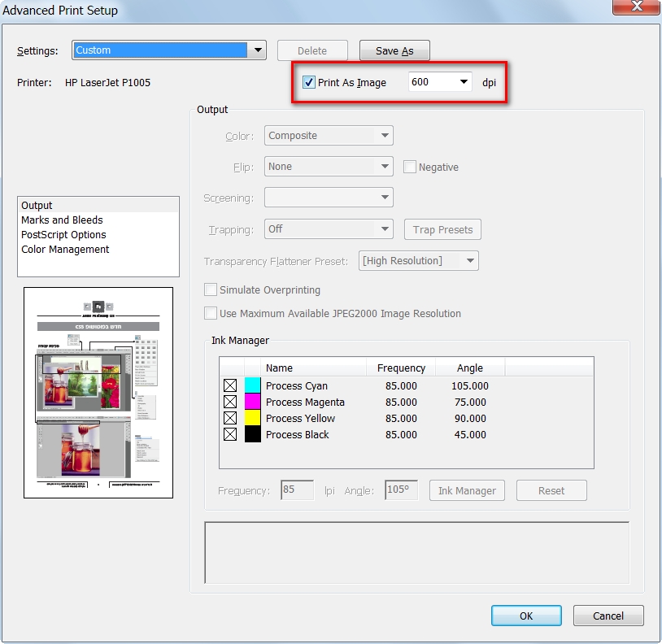Select the Process Yellow row name
The image size is (662, 644).
point(300,418)
